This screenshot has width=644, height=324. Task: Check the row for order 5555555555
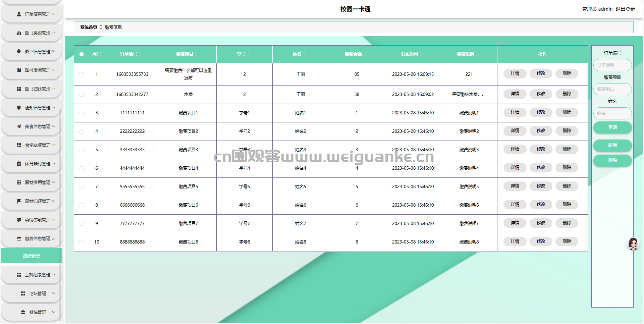click(x=82, y=187)
